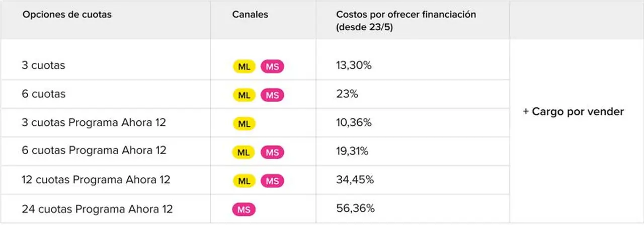Click the 3 cuotas row label

coord(43,65)
